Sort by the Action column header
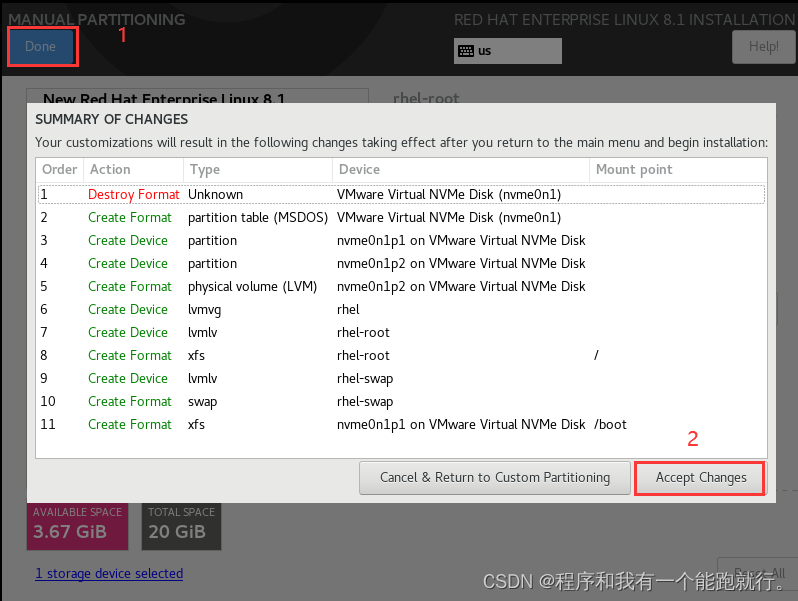 (133, 169)
